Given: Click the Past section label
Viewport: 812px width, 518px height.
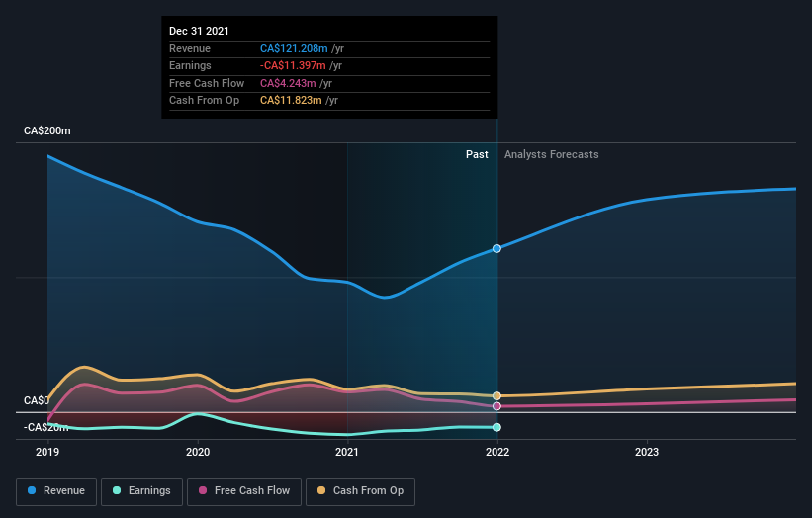Looking at the screenshot, I should click(477, 155).
